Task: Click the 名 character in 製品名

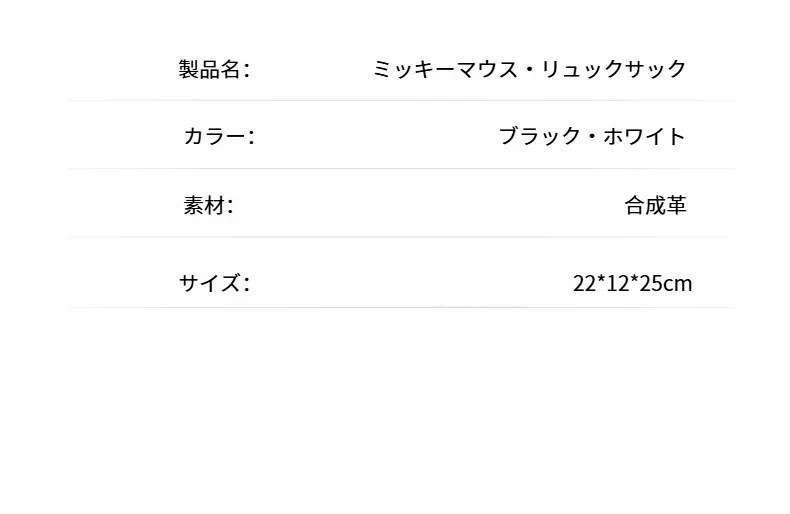Action: [x=230, y=69]
